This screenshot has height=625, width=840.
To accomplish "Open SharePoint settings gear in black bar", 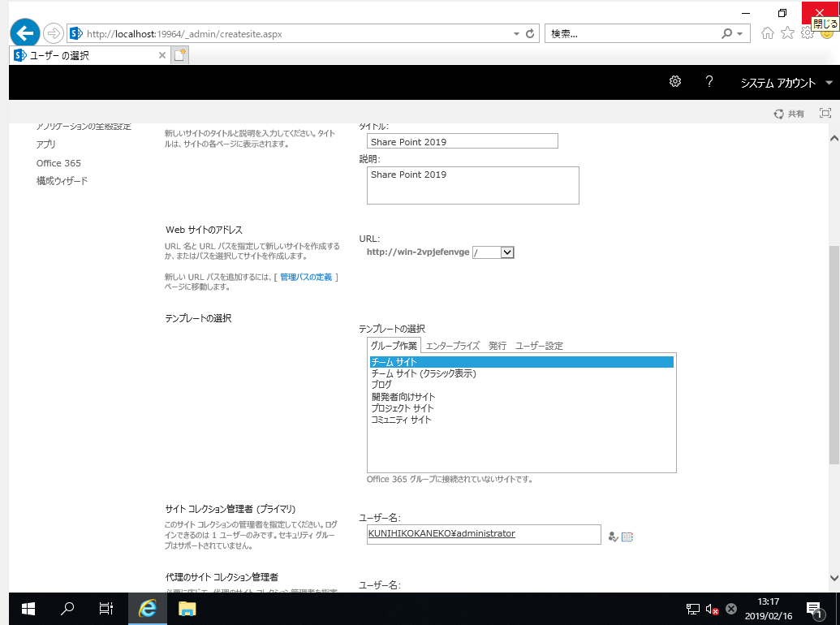I will 675,81.
